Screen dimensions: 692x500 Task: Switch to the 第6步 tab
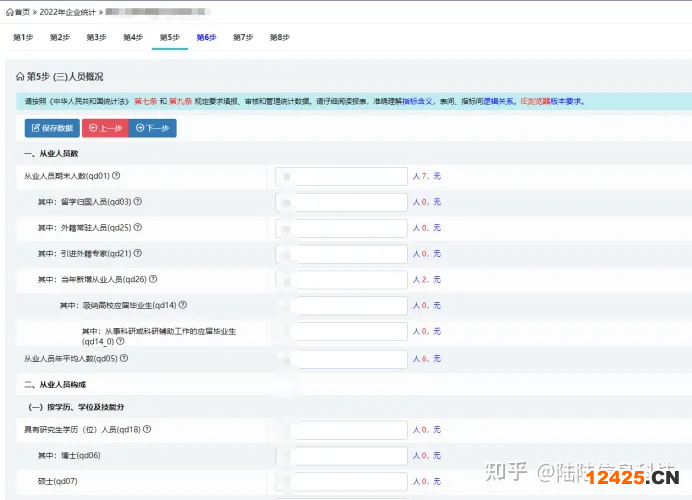point(206,37)
